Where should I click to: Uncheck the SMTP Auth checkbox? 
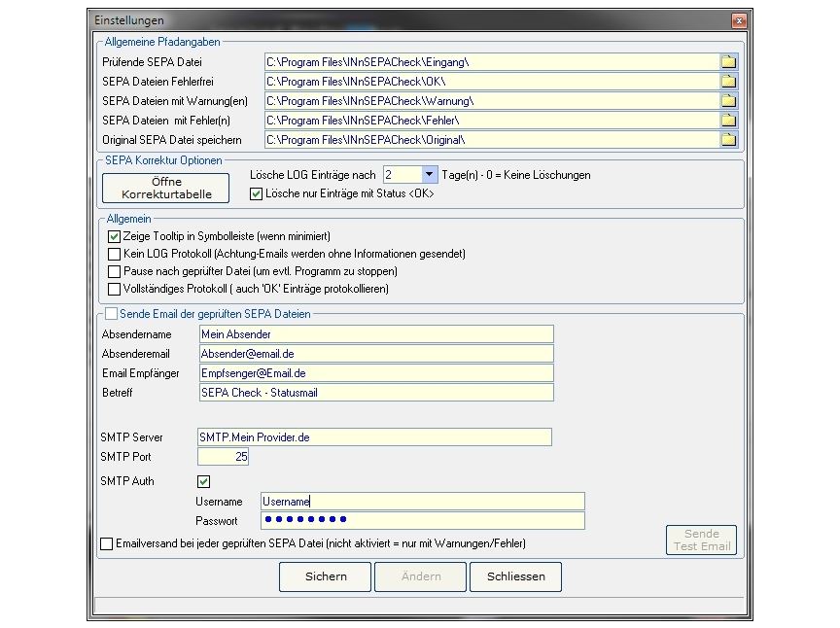[204, 481]
